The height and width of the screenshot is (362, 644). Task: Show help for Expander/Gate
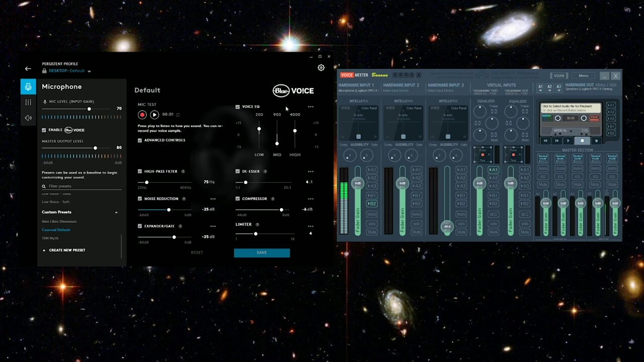[x=180, y=226]
